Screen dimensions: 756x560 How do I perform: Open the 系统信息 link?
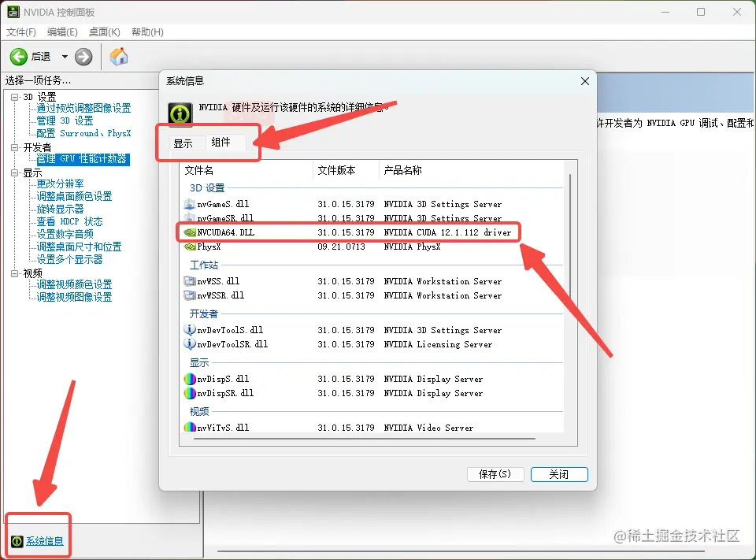pos(45,541)
